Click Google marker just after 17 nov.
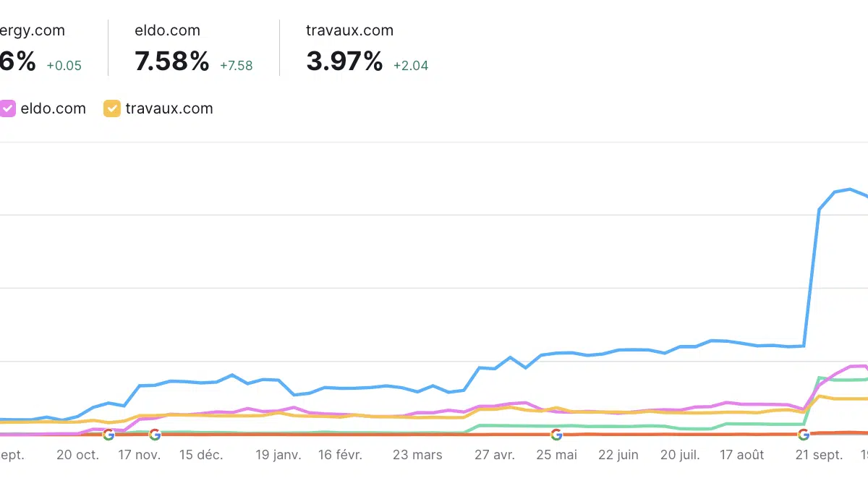This screenshot has height=486, width=868. tap(155, 435)
